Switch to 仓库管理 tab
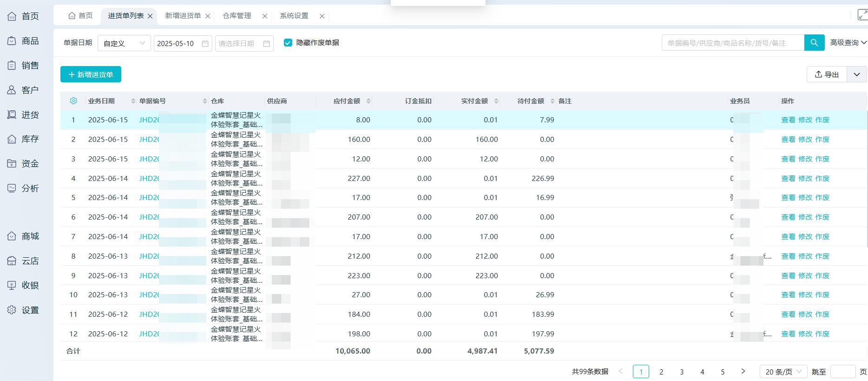868x381 pixels. [237, 16]
